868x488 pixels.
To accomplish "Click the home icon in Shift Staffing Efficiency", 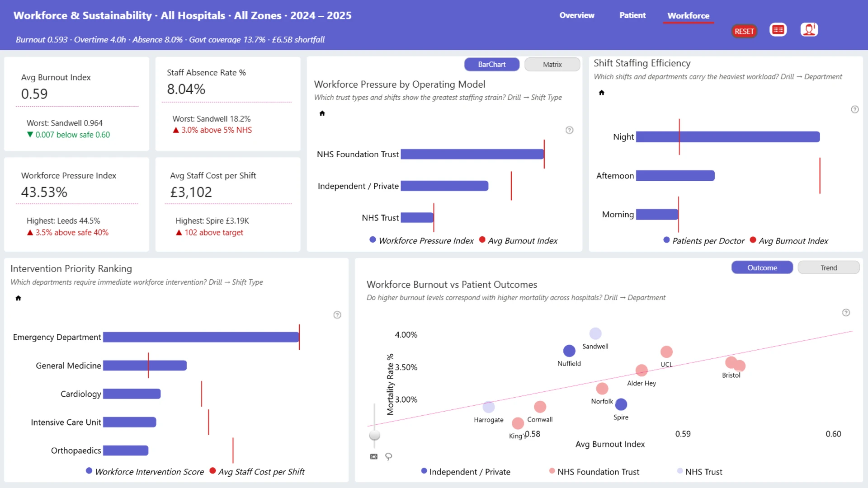I will (x=602, y=93).
